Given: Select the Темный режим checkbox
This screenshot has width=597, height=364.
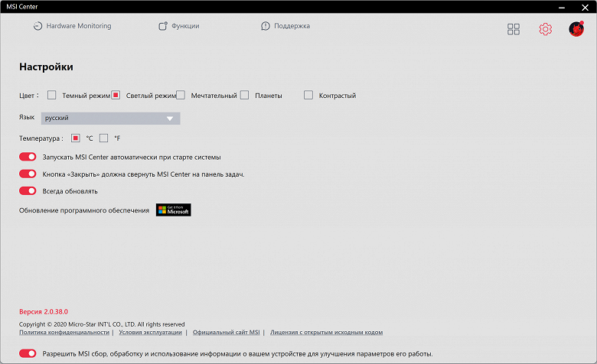Looking at the screenshot, I should coord(52,95).
